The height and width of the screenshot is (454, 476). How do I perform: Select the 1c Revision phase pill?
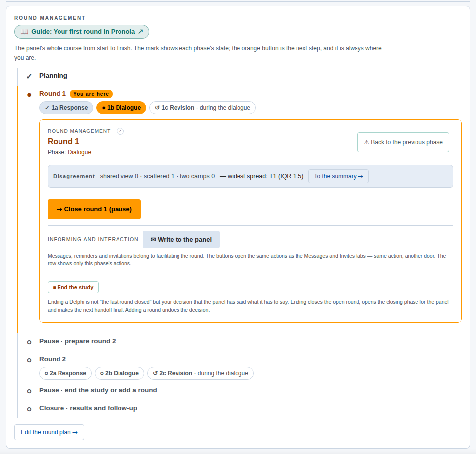[202, 108]
